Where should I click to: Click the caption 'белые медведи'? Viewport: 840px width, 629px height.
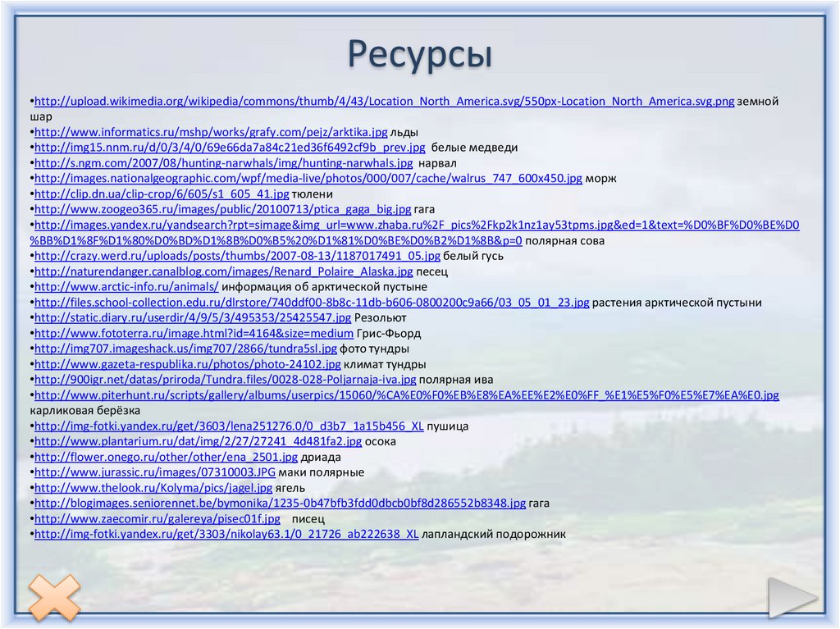[x=475, y=148]
